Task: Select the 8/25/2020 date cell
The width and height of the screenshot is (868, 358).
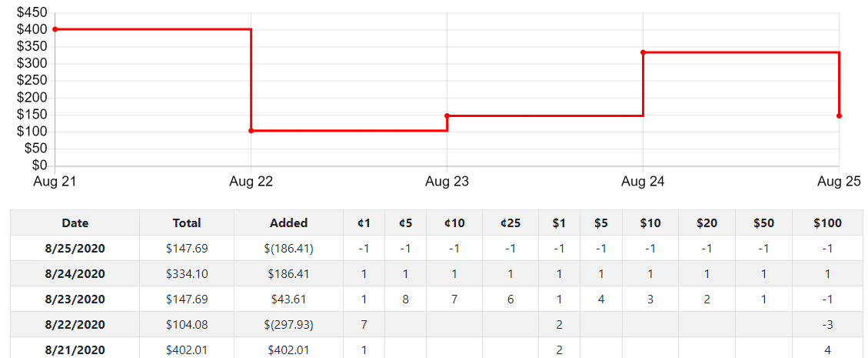Action: (x=75, y=249)
